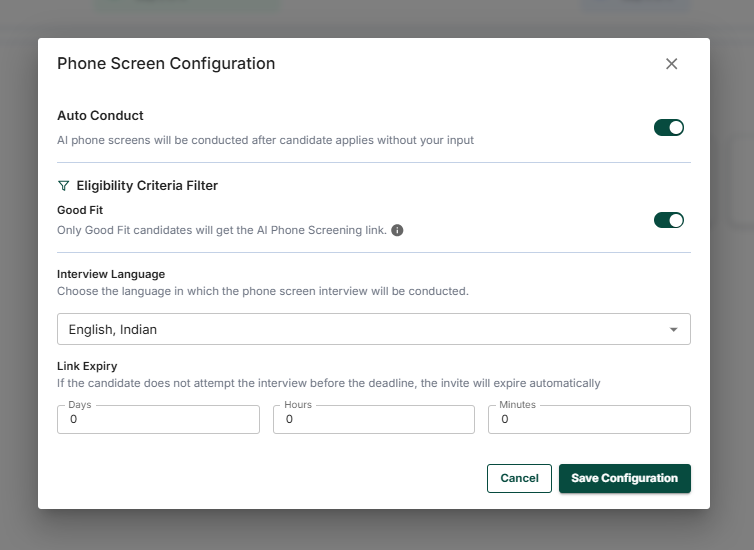Close the Phone Screen Configuration dialog
754x550 pixels.
tap(671, 64)
